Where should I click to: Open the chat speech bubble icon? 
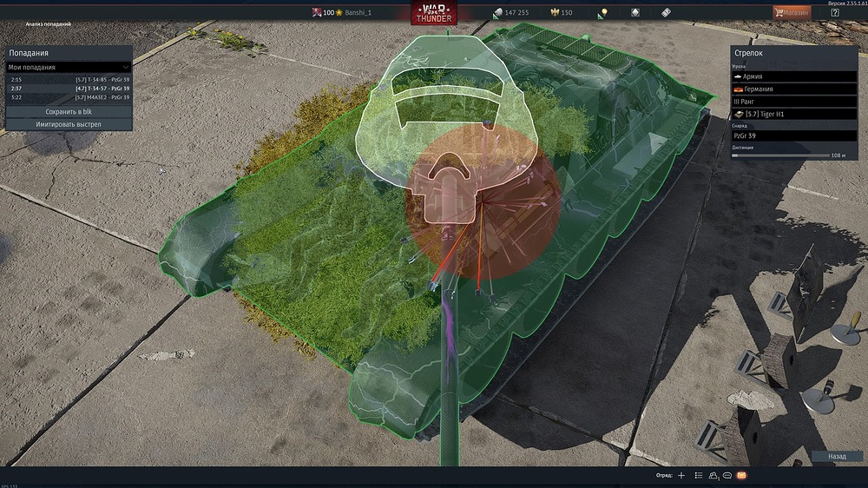727,476
